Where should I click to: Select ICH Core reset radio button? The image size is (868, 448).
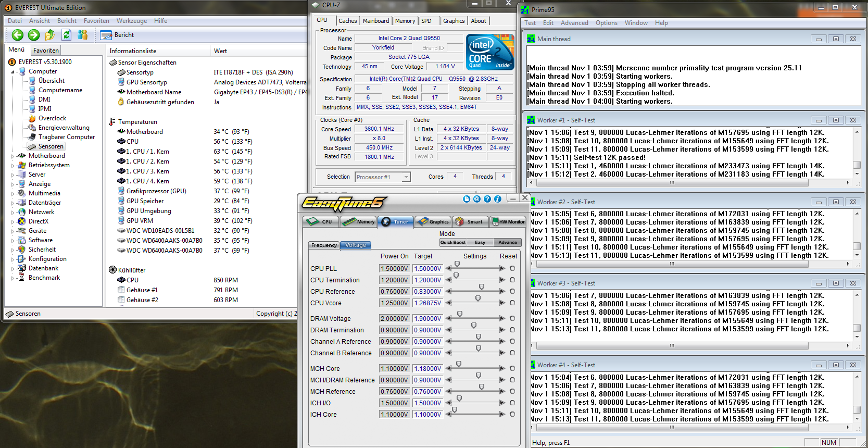pyautogui.click(x=512, y=414)
